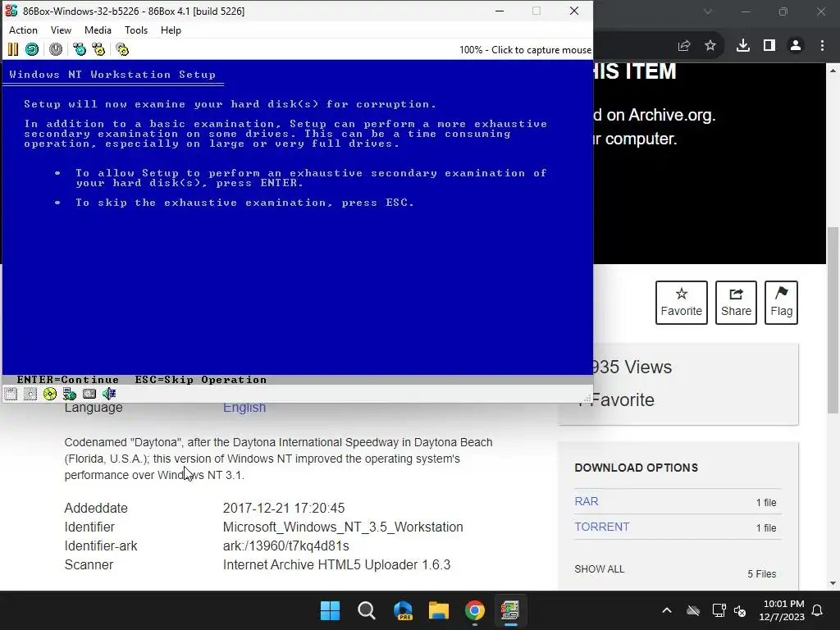Click the DOWNLOAD OPTIONS heading

(637, 468)
